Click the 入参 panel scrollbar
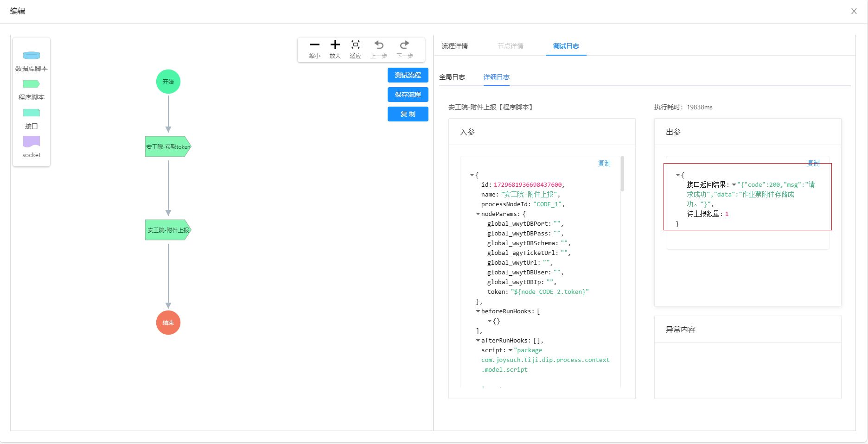The width and height of the screenshot is (868, 444). [x=622, y=173]
